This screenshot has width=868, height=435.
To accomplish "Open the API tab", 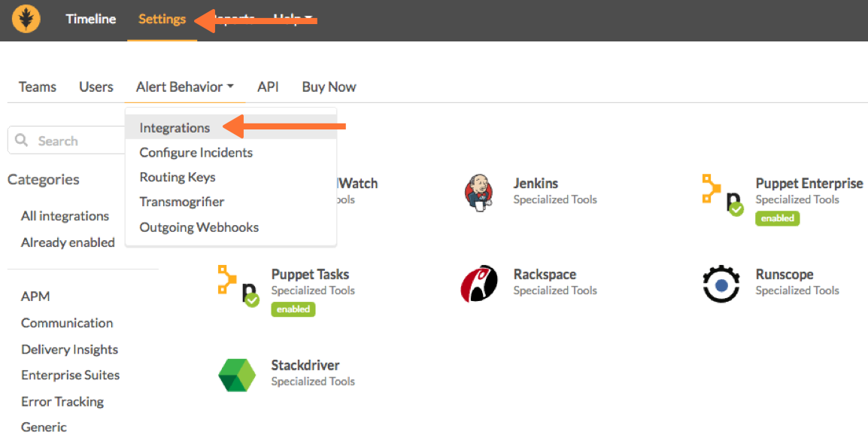I will [x=268, y=87].
